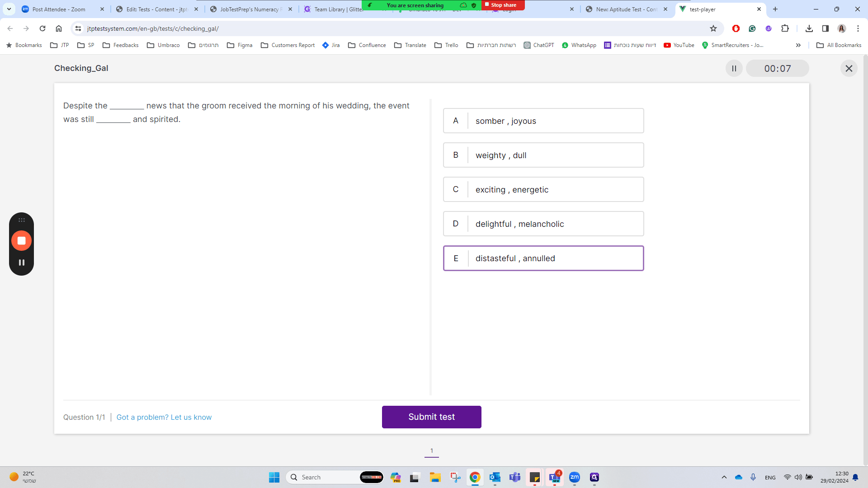Close the test with the X button

[849, 69]
